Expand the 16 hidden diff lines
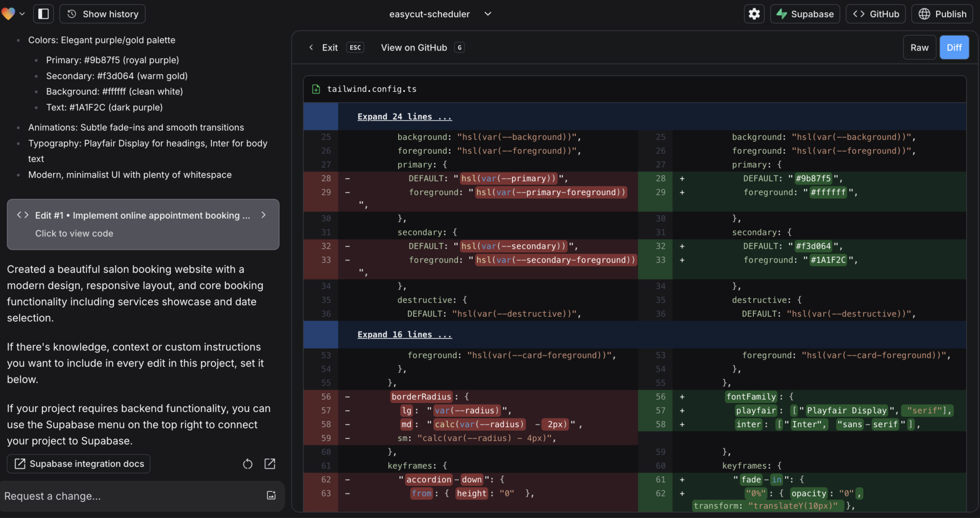 pyautogui.click(x=404, y=335)
